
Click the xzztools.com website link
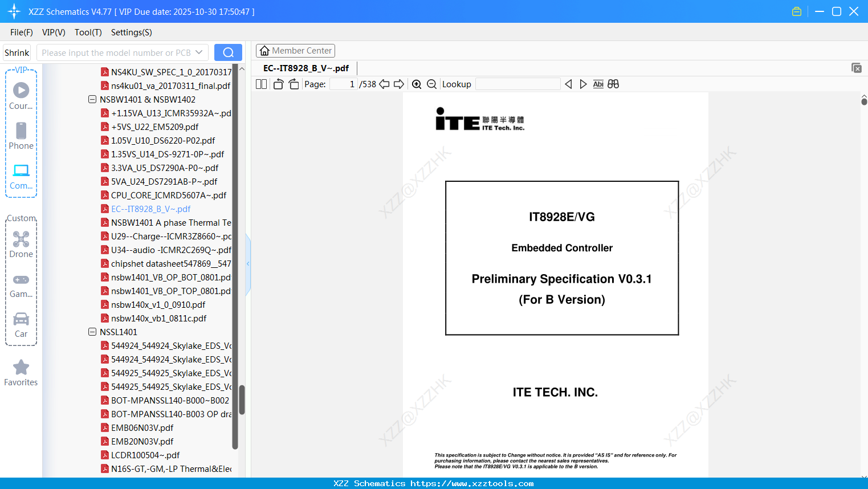[472, 483]
